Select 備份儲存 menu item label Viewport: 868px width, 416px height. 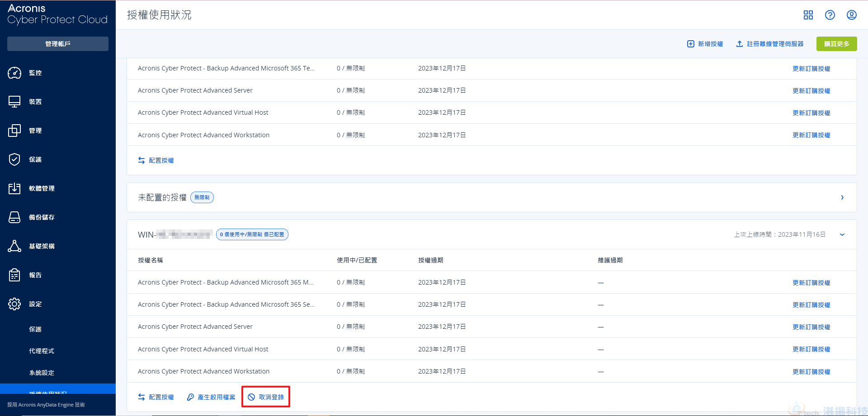[42, 217]
